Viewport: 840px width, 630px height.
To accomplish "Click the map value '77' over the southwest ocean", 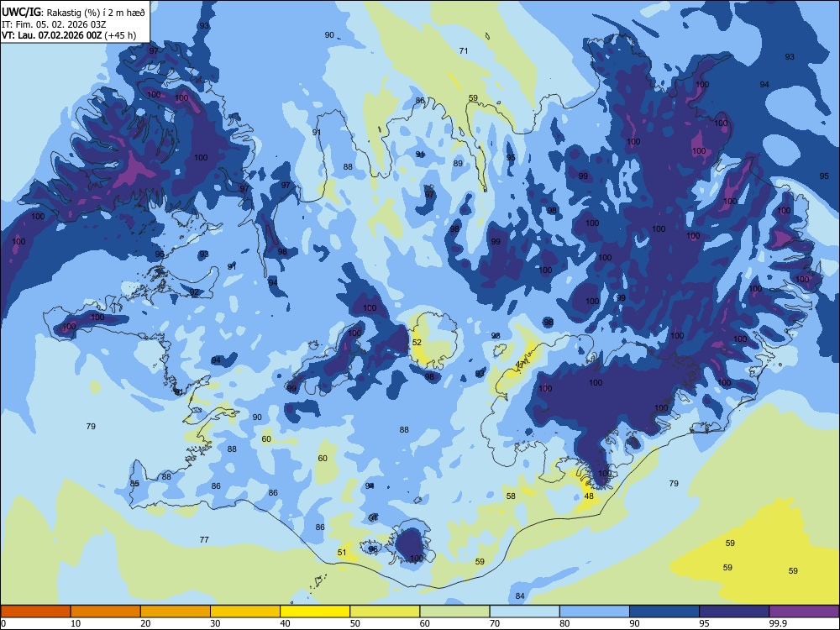I will (204, 539).
